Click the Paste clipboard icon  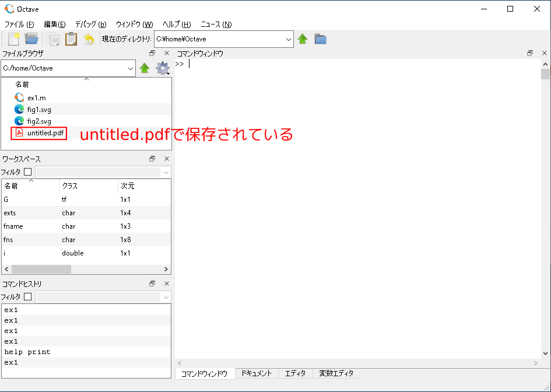(71, 39)
